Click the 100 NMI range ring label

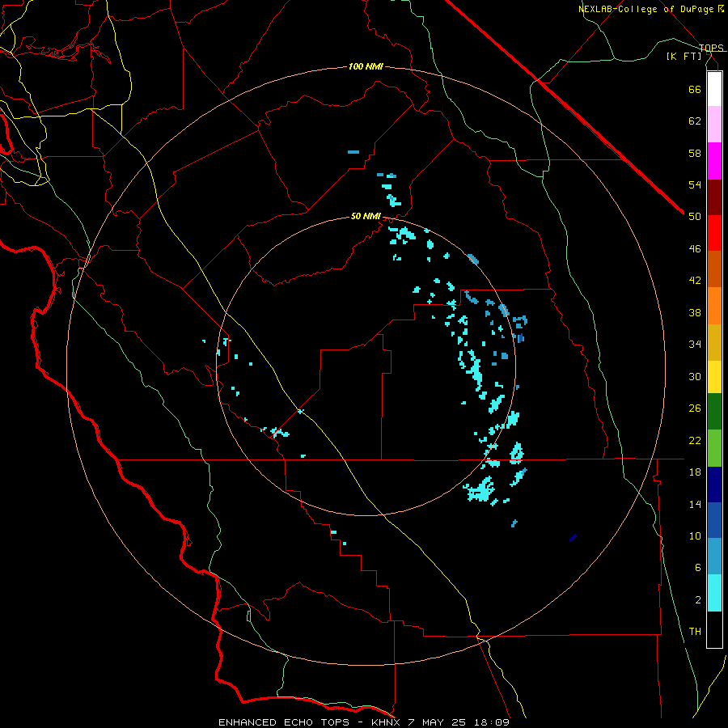pyautogui.click(x=366, y=67)
